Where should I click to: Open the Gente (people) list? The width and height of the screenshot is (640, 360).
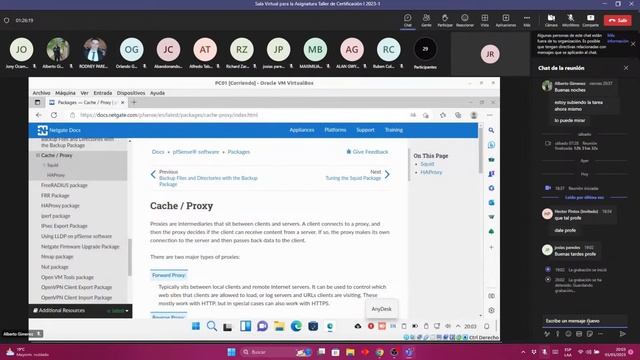(426, 20)
